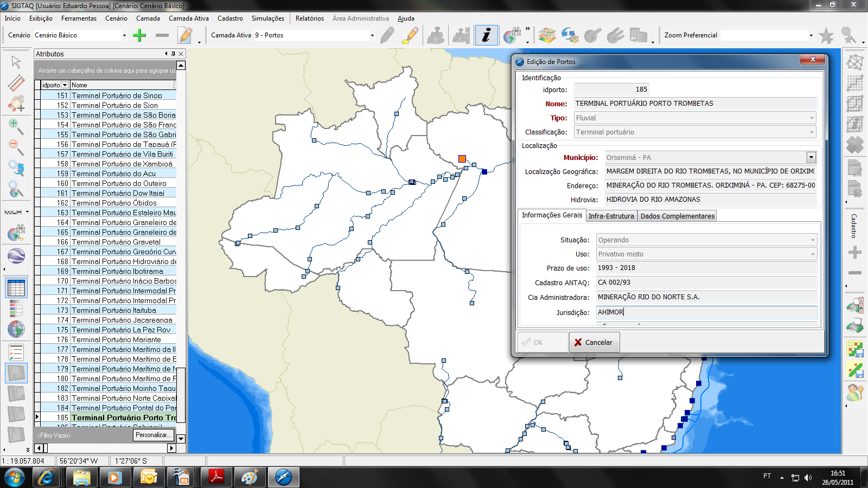Expand the Tipo 'Fluvial' combo box
The height and width of the screenshot is (488, 868).
pyautogui.click(x=812, y=118)
